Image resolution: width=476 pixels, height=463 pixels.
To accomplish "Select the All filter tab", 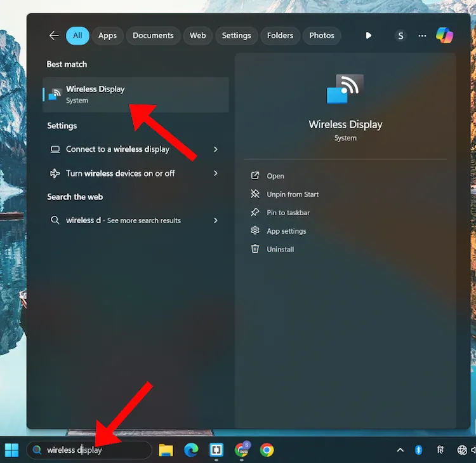I will tap(77, 36).
